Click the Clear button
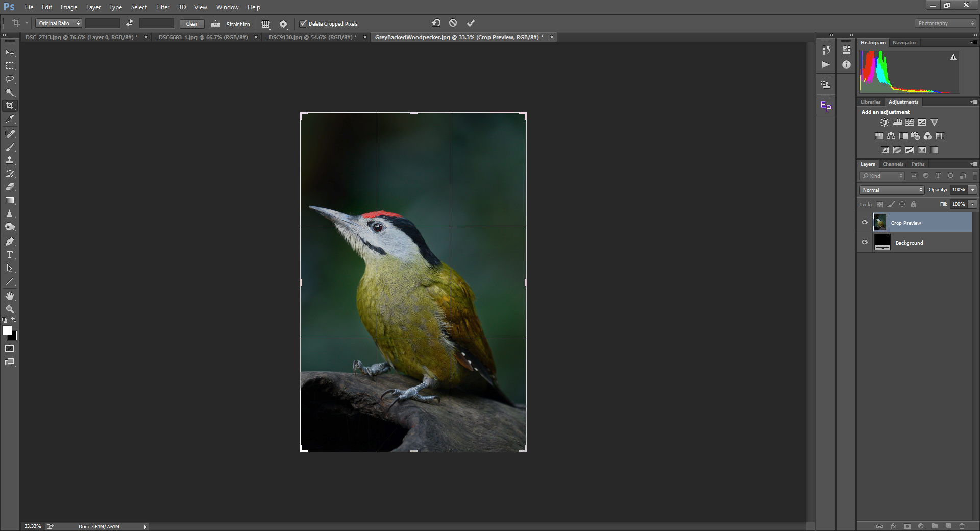The image size is (980, 531). 192,24
